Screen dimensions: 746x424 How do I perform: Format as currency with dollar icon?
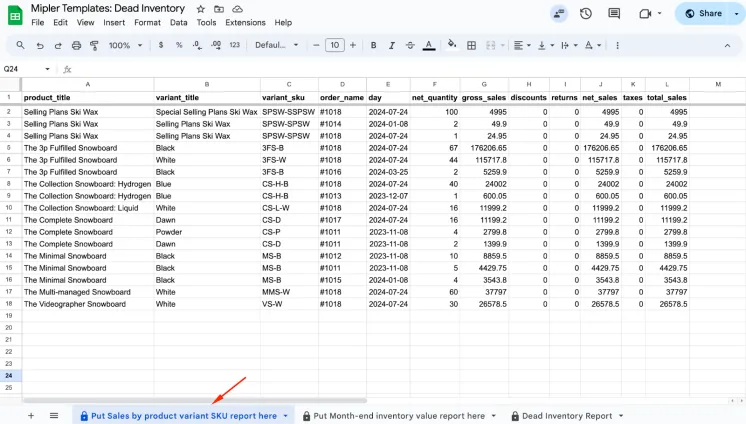161,45
